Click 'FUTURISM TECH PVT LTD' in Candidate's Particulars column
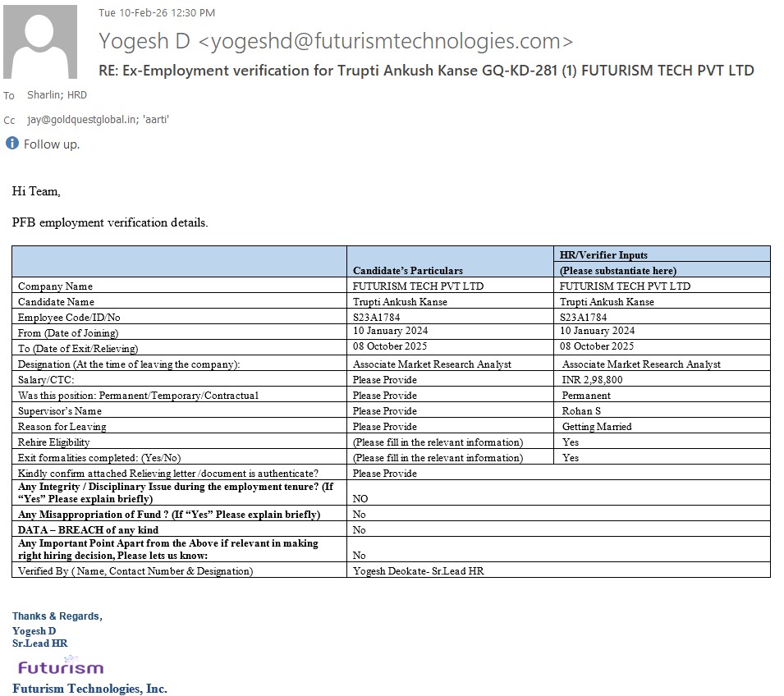The width and height of the screenshot is (784, 696). [418, 286]
